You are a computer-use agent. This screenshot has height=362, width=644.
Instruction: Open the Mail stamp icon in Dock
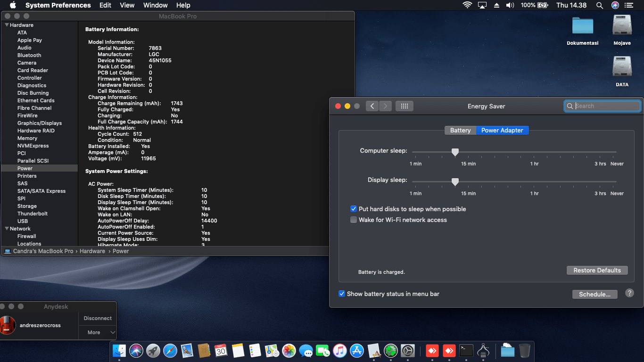(x=187, y=351)
